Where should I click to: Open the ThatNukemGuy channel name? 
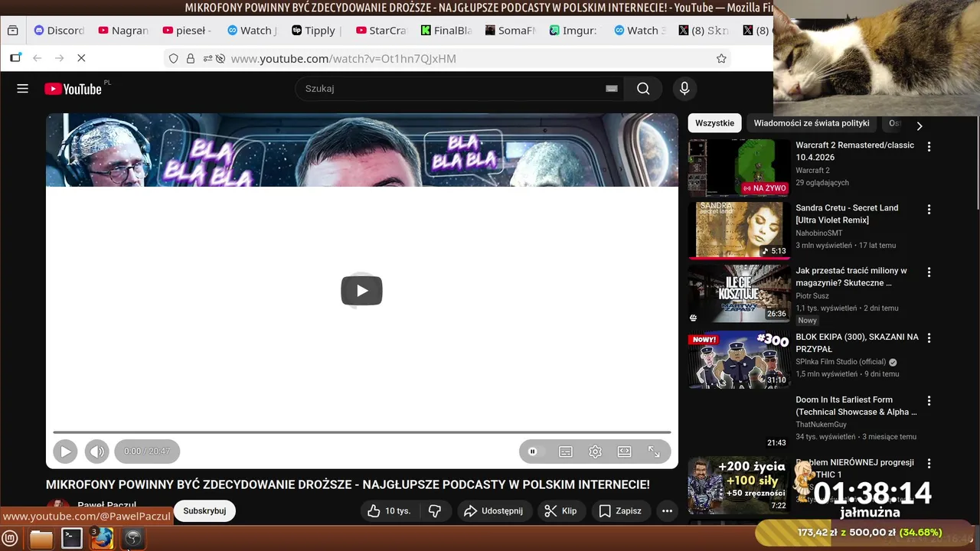[x=821, y=425]
